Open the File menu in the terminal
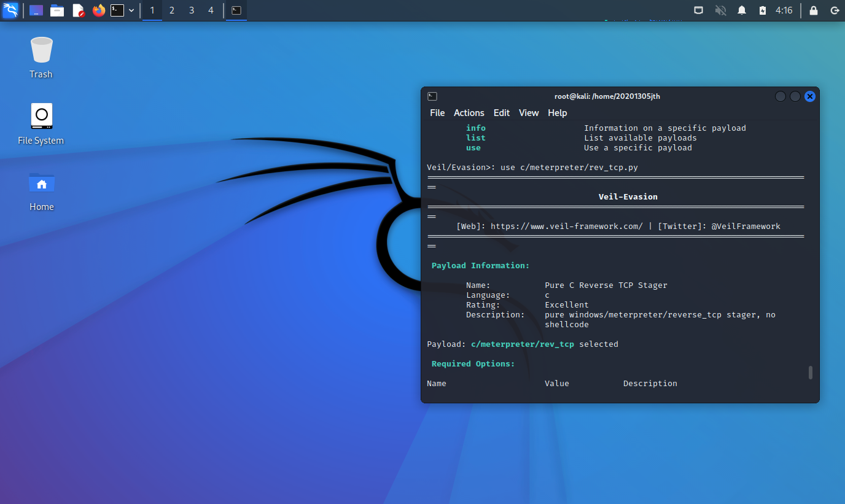 click(x=437, y=113)
